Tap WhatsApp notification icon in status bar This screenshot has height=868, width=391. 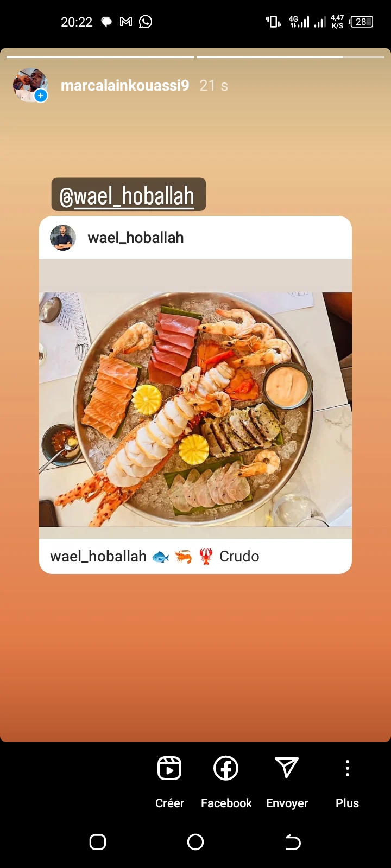coord(146,22)
